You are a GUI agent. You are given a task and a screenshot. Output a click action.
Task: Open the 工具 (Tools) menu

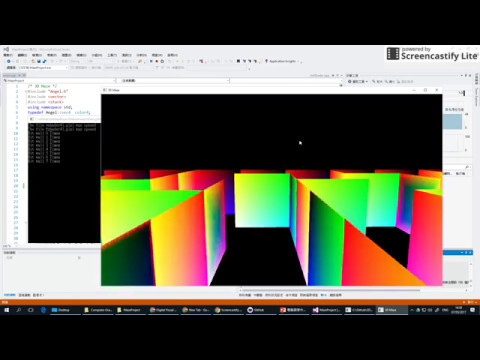[112, 55]
